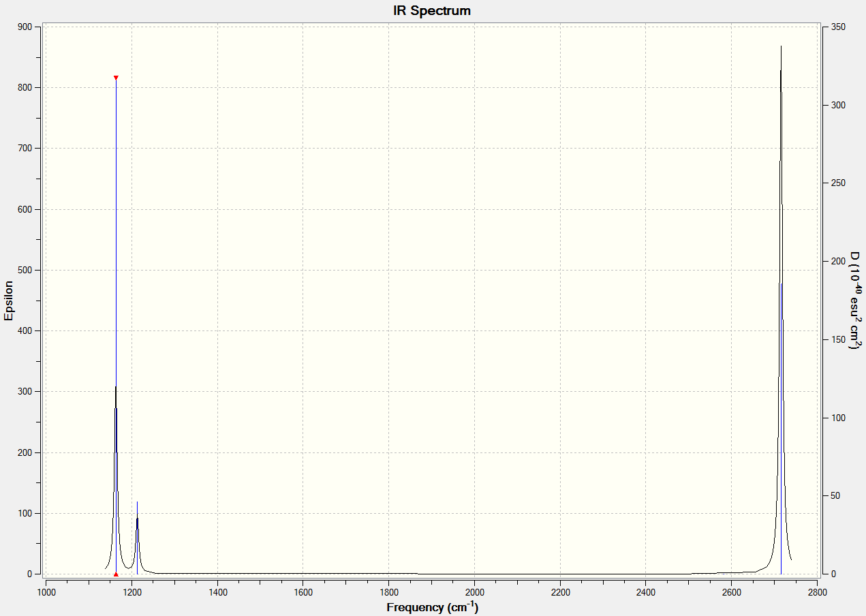Click the 2400 frequency tick label

click(x=646, y=591)
